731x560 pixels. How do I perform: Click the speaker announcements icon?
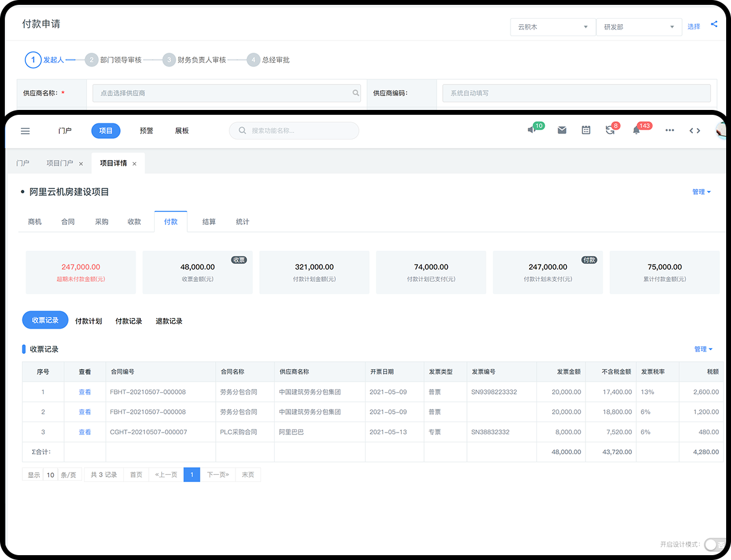point(532,130)
